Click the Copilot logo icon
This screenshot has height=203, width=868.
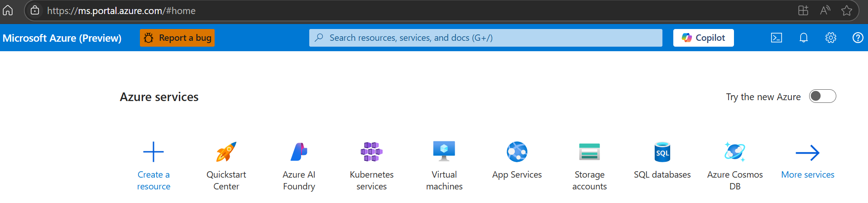[687, 38]
